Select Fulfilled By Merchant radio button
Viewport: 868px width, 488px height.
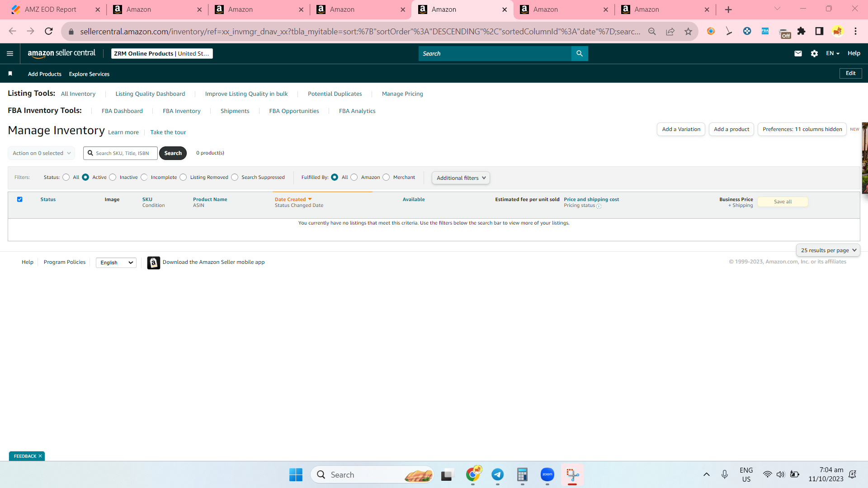click(x=386, y=177)
